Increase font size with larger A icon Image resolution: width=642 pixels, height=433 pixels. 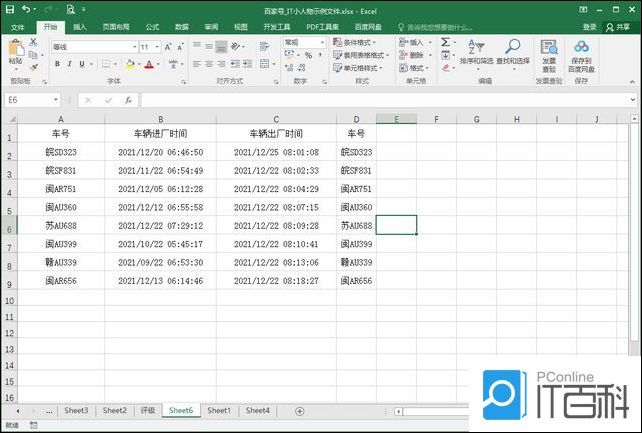[x=168, y=47]
